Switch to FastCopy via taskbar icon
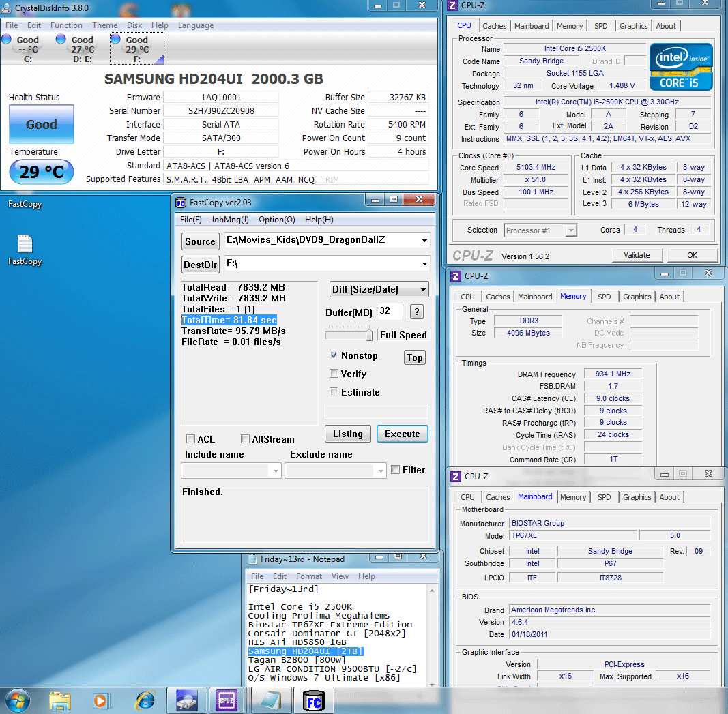Screen dimensions: 728x714 point(313,700)
